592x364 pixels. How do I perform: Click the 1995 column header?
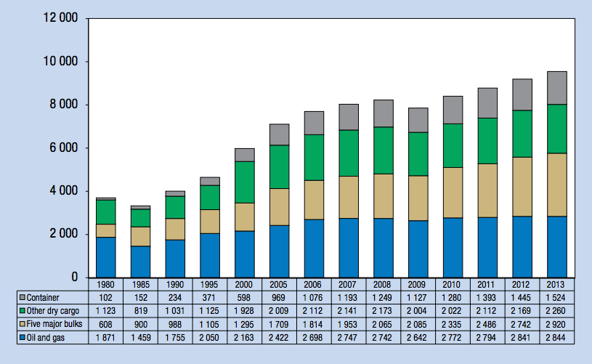(209, 285)
